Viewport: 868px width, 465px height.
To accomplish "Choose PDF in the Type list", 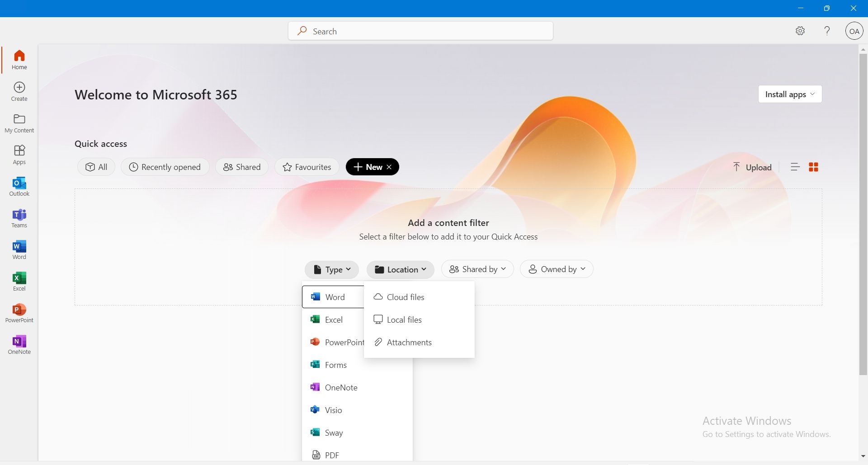I will (357, 454).
